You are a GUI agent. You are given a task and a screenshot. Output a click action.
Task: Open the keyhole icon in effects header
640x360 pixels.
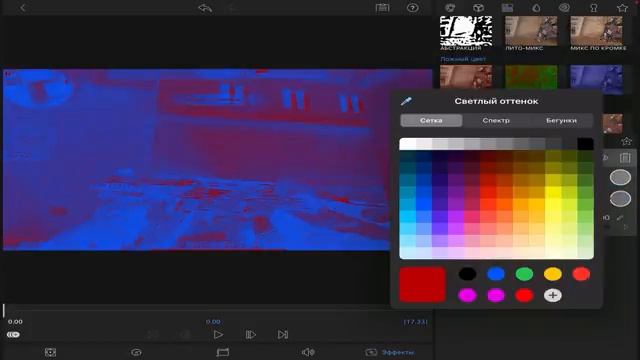pos(593,8)
